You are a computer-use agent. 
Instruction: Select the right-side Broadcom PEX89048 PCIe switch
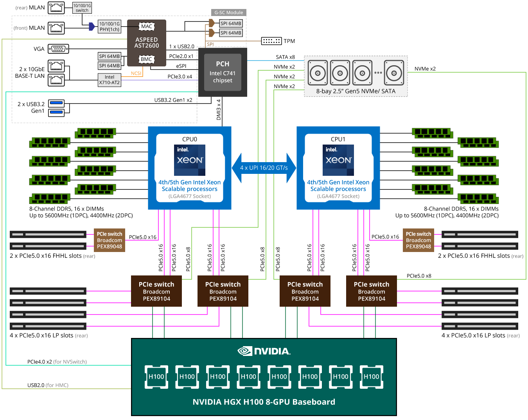[x=418, y=240]
